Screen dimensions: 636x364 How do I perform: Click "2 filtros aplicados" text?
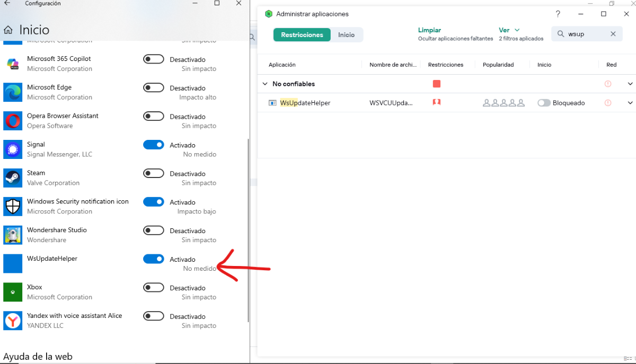(x=521, y=39)
